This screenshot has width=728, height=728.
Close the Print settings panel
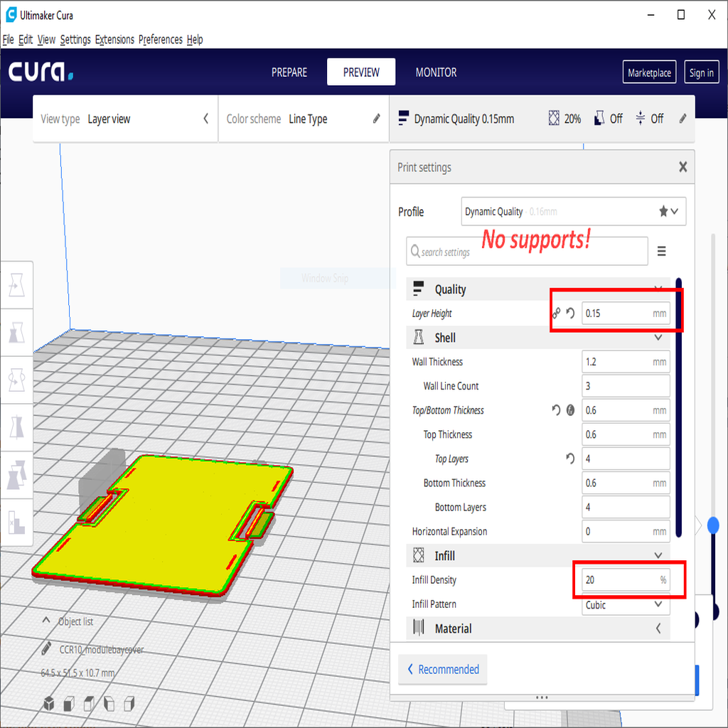(x=682, y=167)
